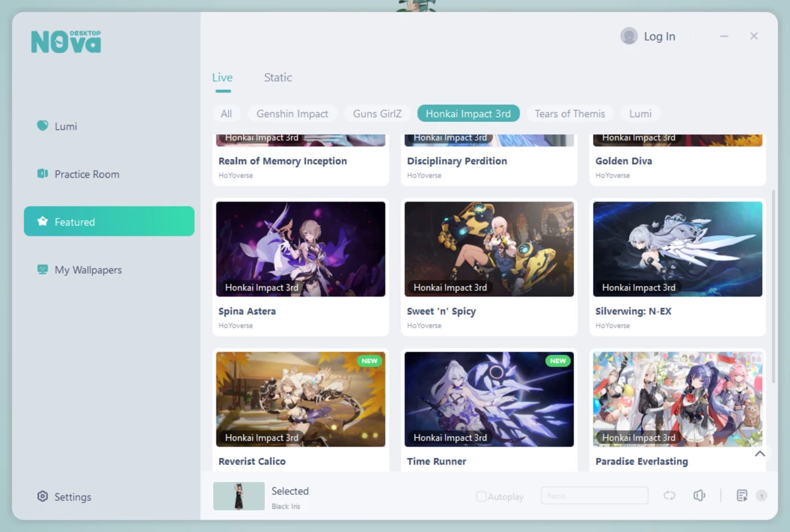Image resolution: width=790 pixels, height=532 pixels.
Task: Open the Sweet 'n' Spicy wallpaper thumbnail
Action: click(x=489, y=249)
